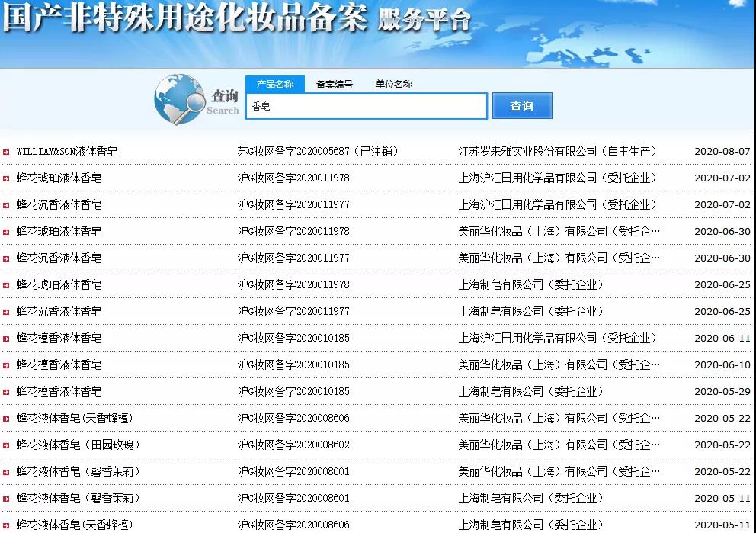
Task: Click arrow icon on the 2020-07-02 蜂花沉香液体香皂 row
Action: coord(6,205)
